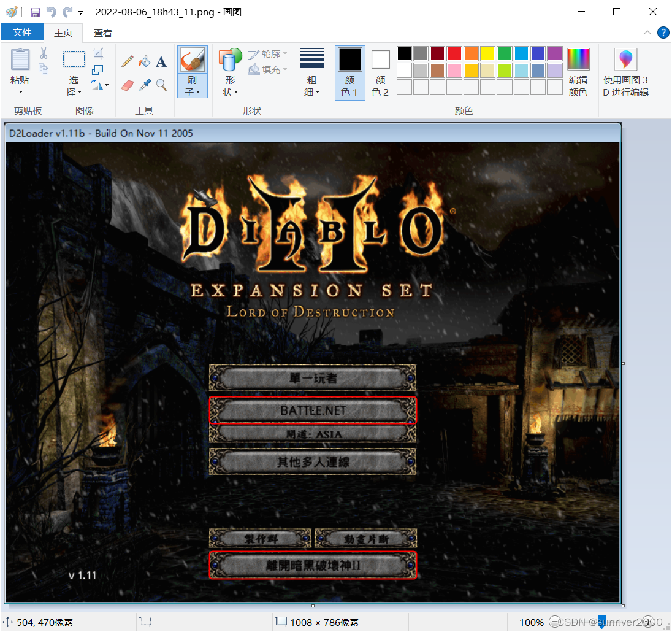
Task: Click the BATTLE.NET button in image
Action: [313, 410]
